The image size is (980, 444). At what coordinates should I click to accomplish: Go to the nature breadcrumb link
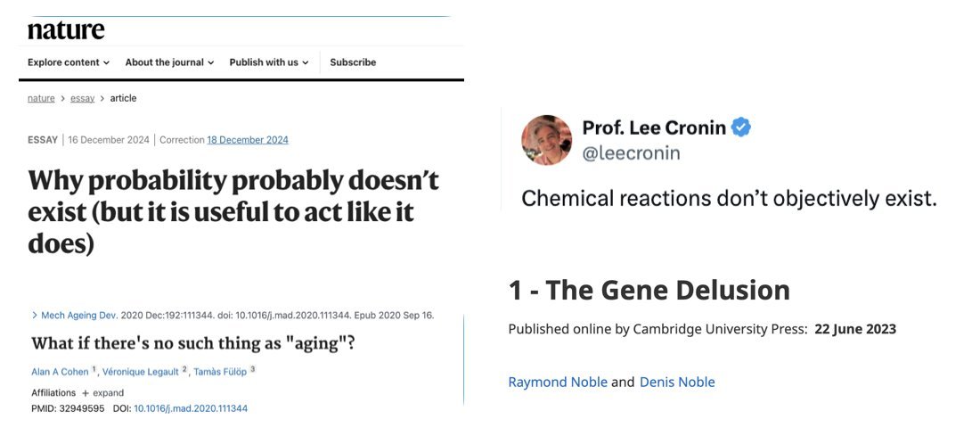pyautogui.click(x=41, y=98)
